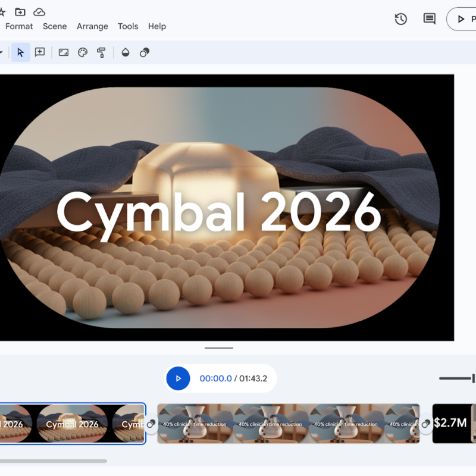Screen dimensions: 476x476
Task: Click the toolbar transition circles icon
Action: (145, 52)
